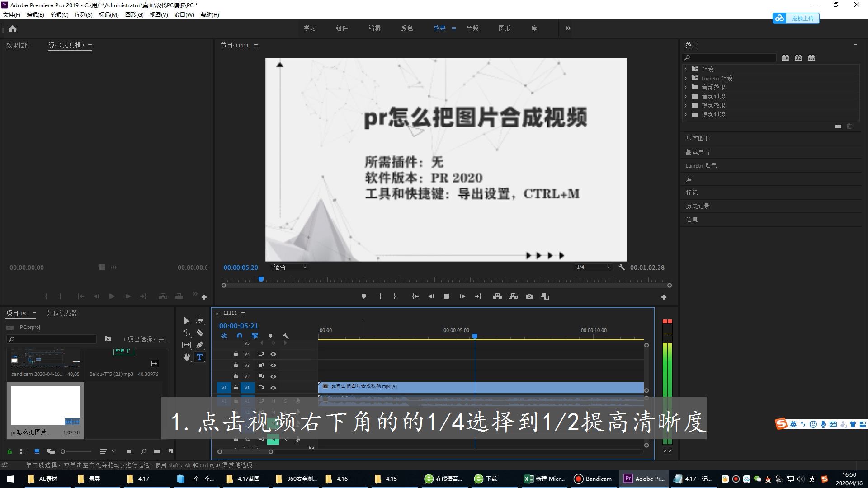868x488 pixels.
Task: Click the program monitor playhead marker
Action: (x=261, y=279)
